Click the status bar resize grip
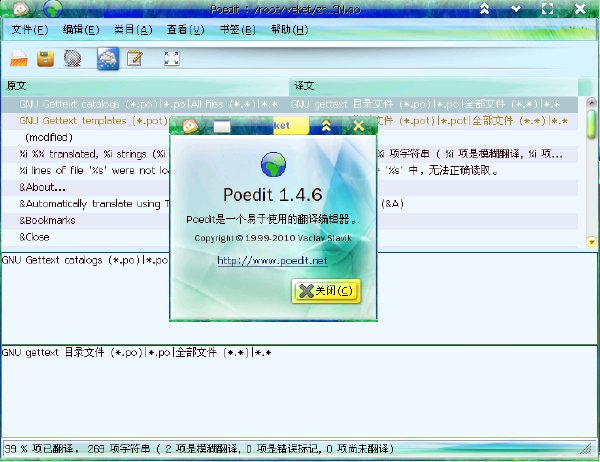Image resolution: width=600 pixels, height=462 pixels. (x=586, y=449)
